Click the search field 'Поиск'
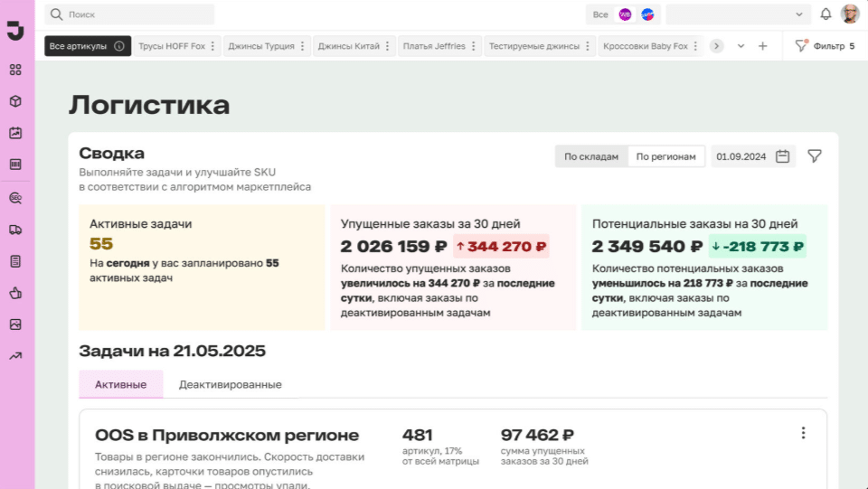The width and height of the screenshot is (868, 489). (129, 14)
